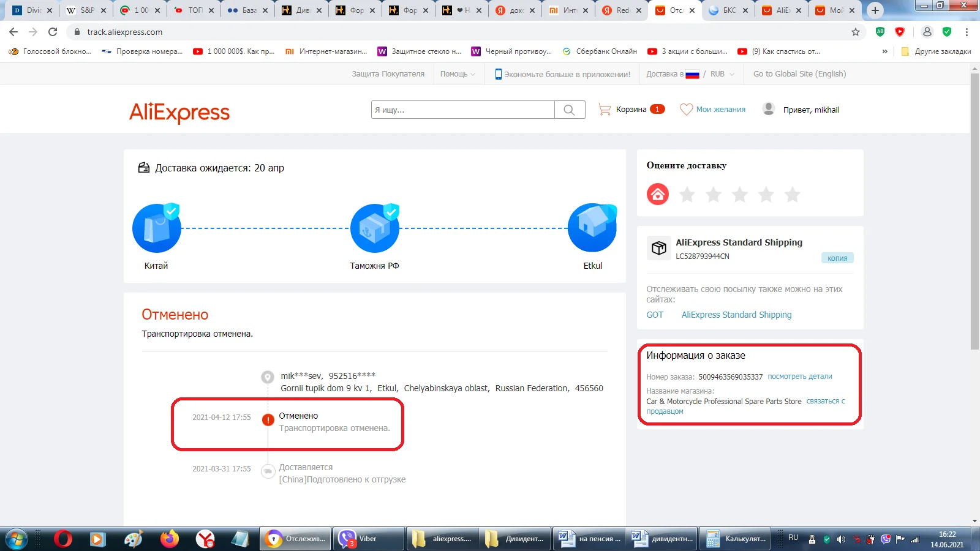
Task: Click the address bar URL field
Action: pyautogui.click(x=459, y=32)
